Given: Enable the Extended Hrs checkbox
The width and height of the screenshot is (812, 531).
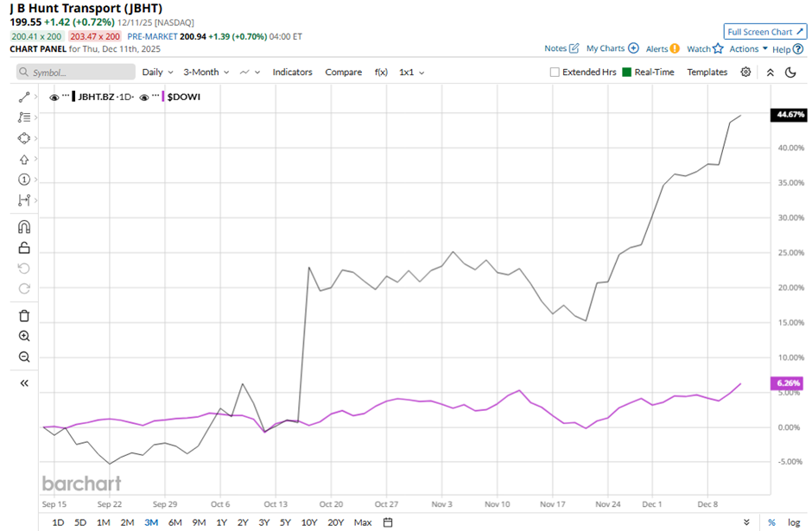Looking at the screenshot, I should point(555,72).
